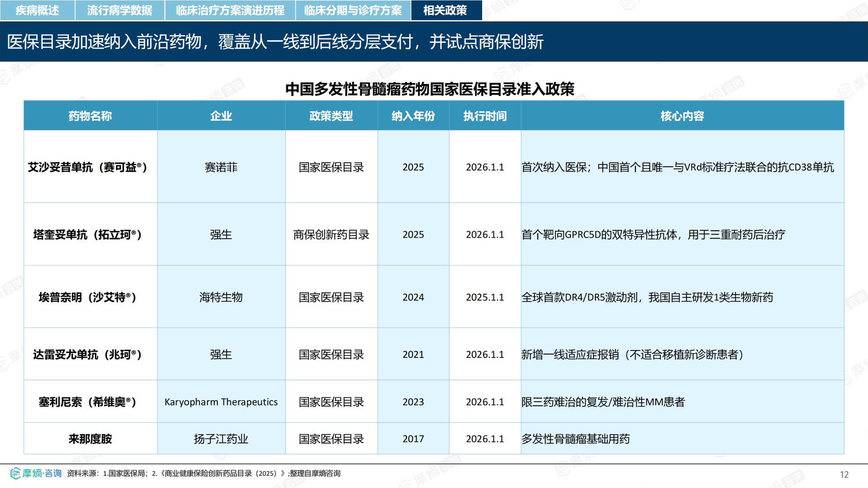Click the active 相关政策 tab

tap(446, 10)
